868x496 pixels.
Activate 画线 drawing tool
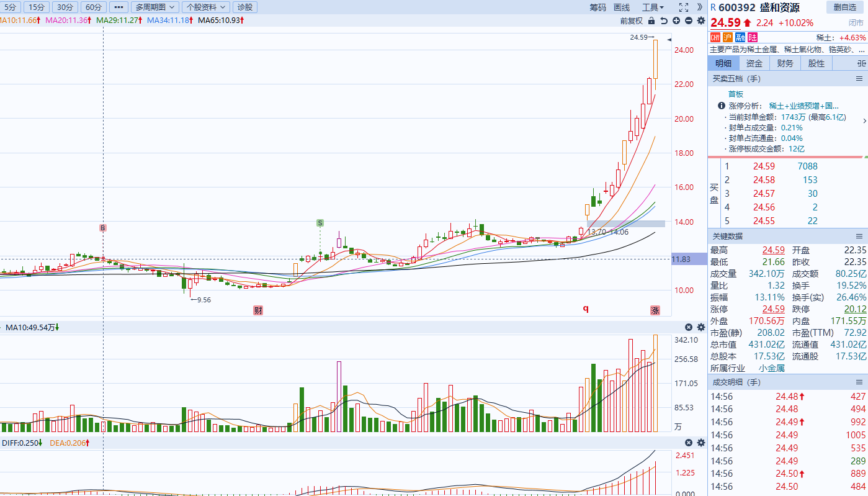click(x=622, y=7)
